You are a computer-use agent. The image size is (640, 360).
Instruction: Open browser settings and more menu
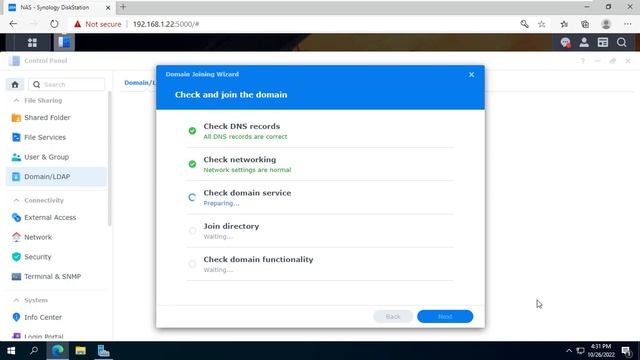[x=628, y=24]
